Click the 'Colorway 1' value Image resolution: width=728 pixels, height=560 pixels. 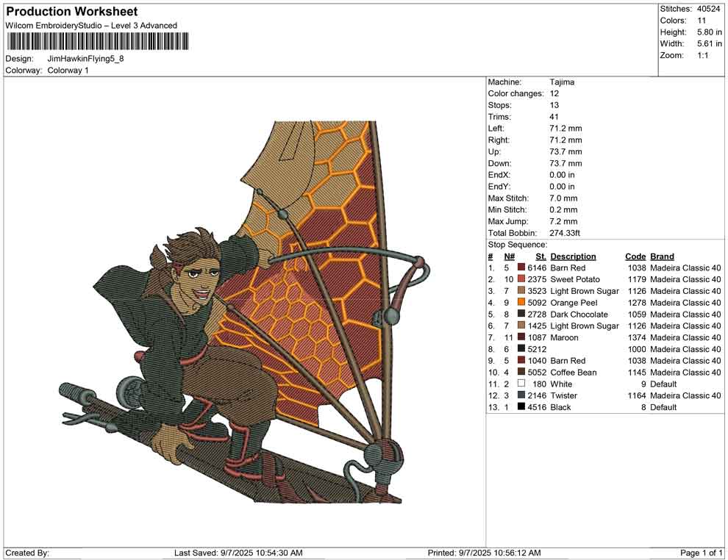pos(68,71)
